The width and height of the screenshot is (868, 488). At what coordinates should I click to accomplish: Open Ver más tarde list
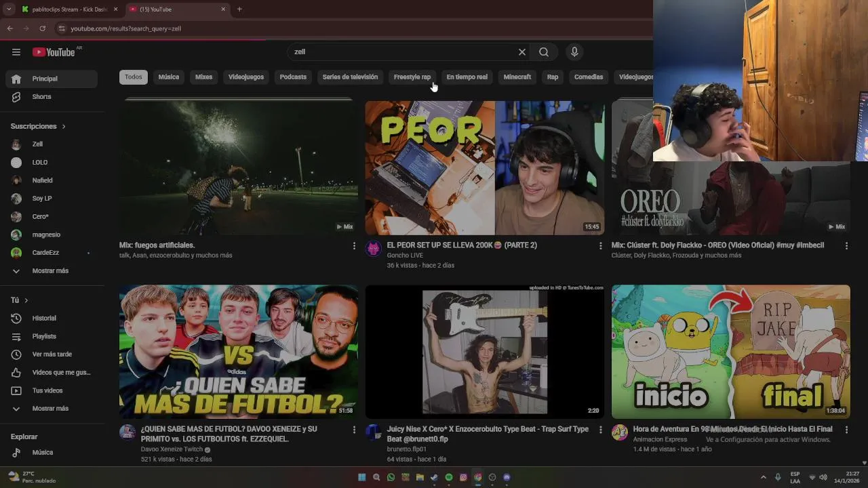point(52,354)
